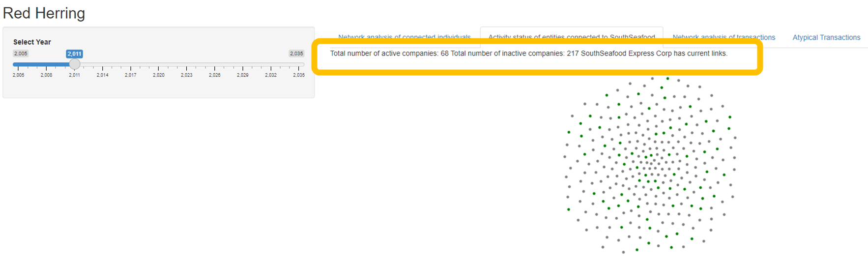The width and height of the screenshot is (868, 264).
Task: Pick the 2,017 tick label under slider
Action: tap(130, 75)
